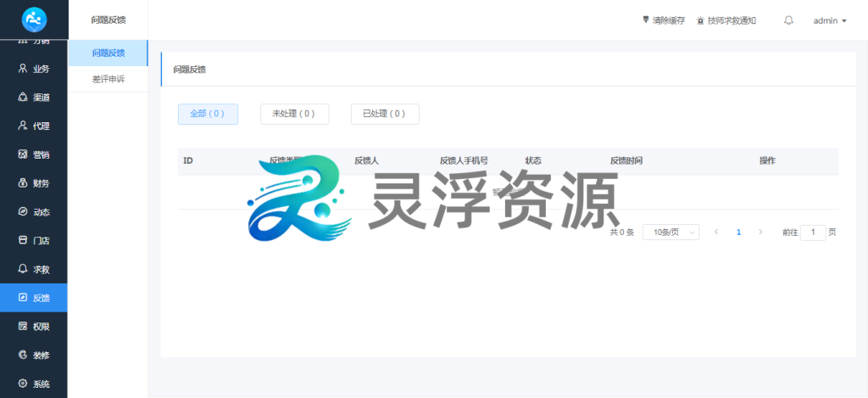868x398 pixels.
Task: Click the 共 0 条 total count text
Action: (622, 233)
